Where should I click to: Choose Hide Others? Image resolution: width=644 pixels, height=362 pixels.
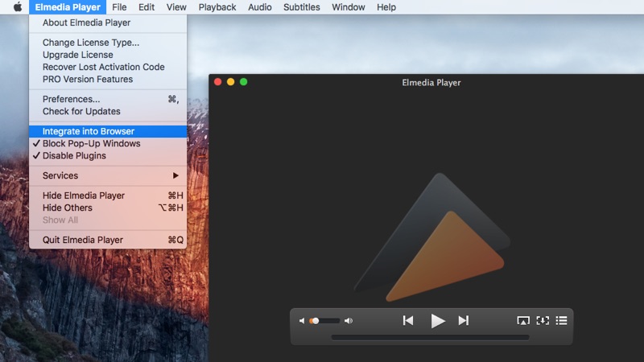(x=108, y=208)
